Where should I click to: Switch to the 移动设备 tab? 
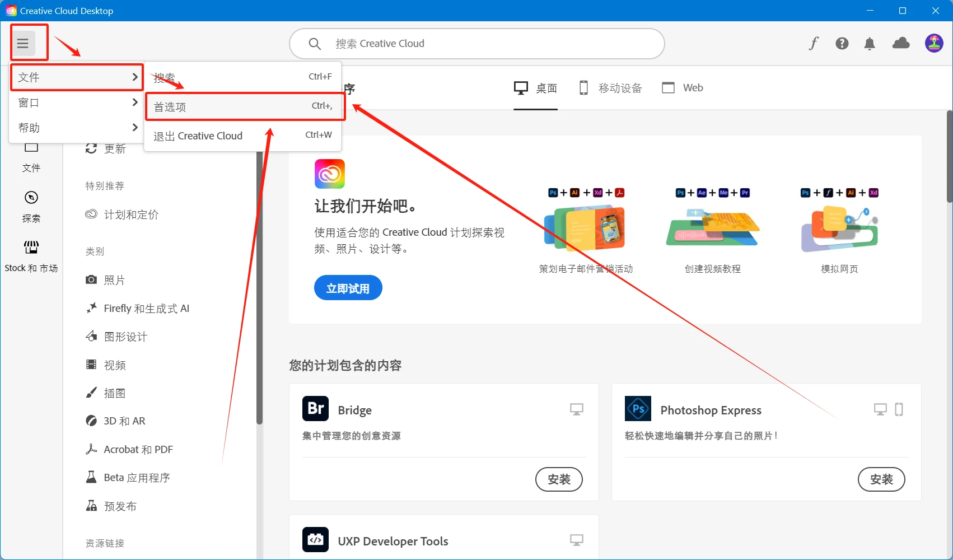point(610,88)
